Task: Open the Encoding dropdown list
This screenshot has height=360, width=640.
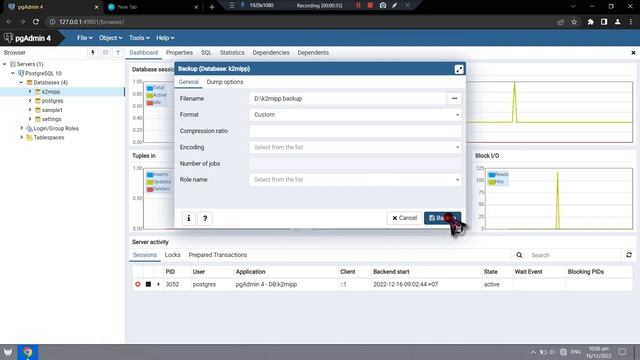Action: pyautogui.click(x=355, y=147)
